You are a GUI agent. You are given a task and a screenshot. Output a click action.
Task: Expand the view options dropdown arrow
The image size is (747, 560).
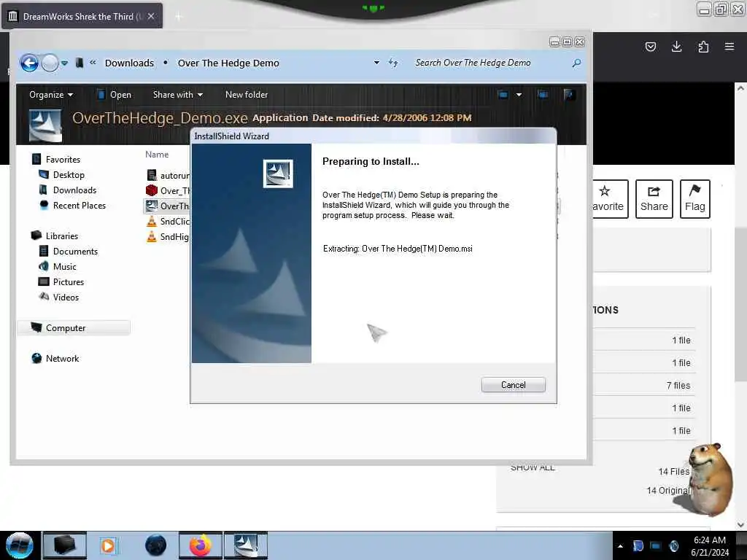click(x=519, y=95)
